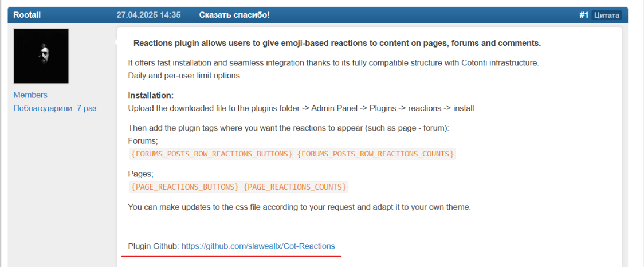644x267 pixels.
Task: Open the #1 post permalink
Action: coord(584,15)
